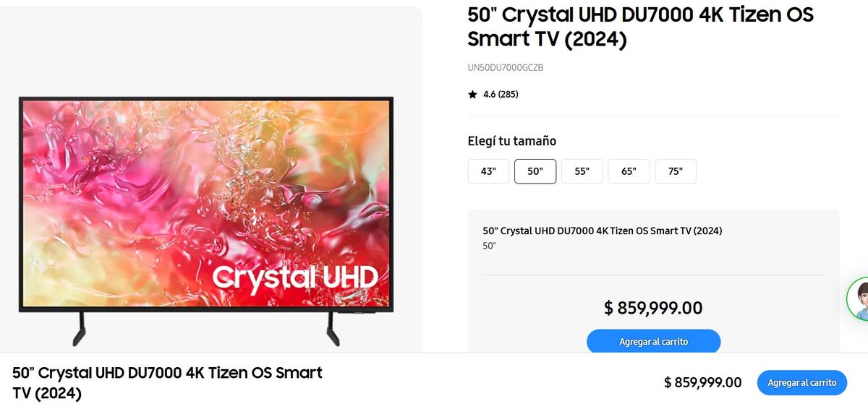
Task: Click the $ 859,999.00 price in summary card
Action: pyautogui.click(x=653, y=308)
